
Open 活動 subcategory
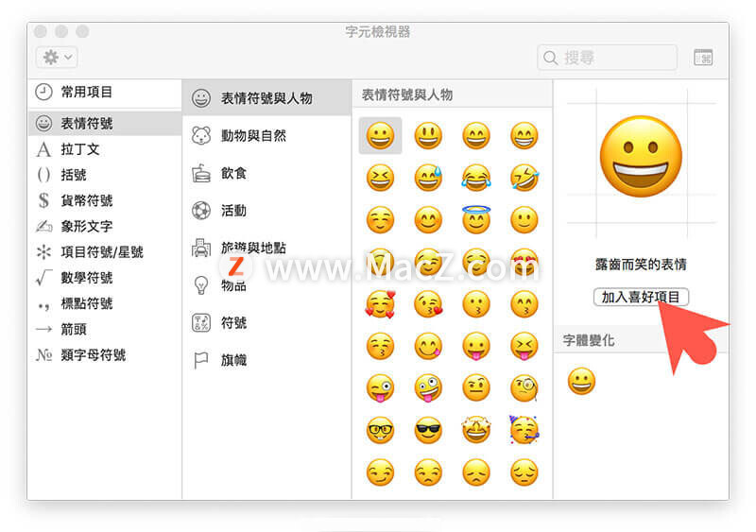click(x=266, y=211)
